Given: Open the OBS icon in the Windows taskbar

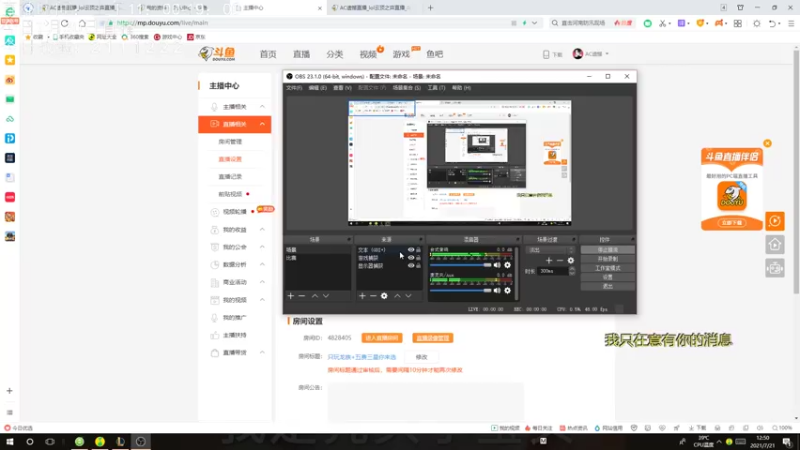Looking at the screenshot, I should point(141,442).
